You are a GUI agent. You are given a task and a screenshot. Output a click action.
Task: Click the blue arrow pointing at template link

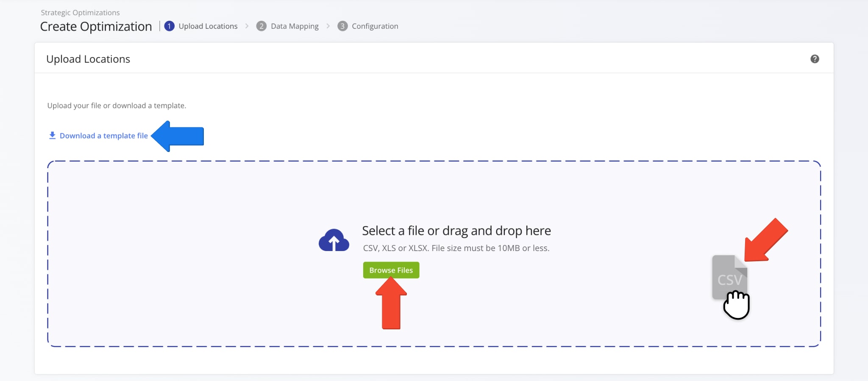(x=178, y=135)
